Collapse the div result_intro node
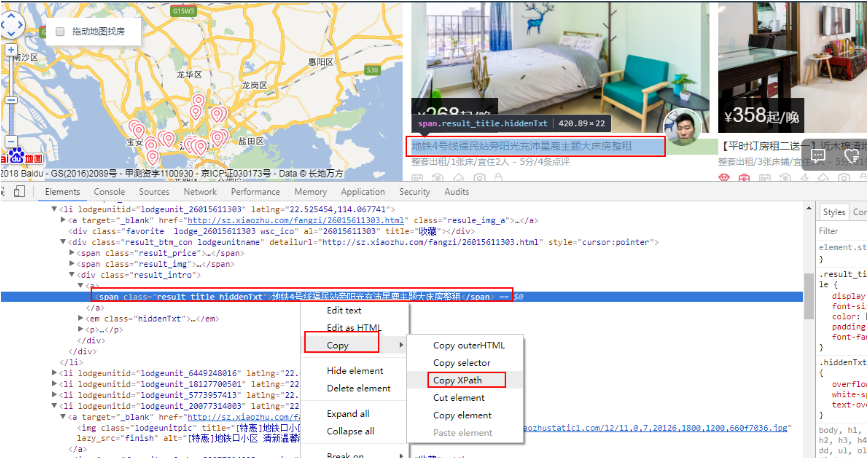This screenshot has width=868, height=458. pos(72,275)
